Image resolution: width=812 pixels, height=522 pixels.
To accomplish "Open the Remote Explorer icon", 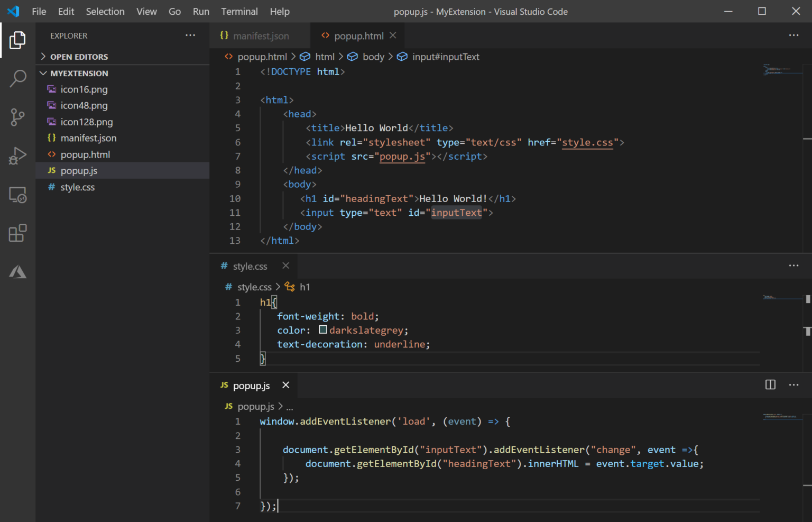I will point(17,195).
